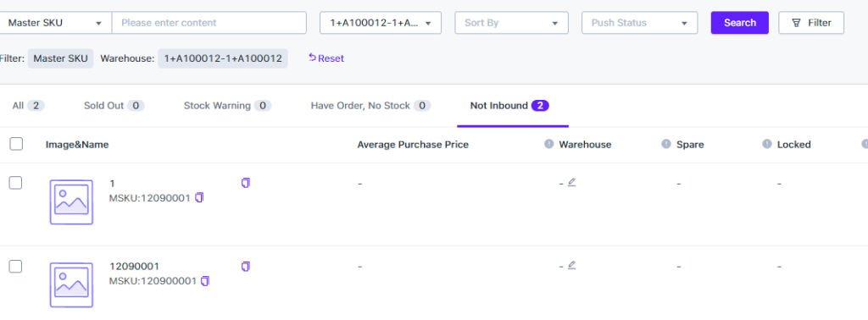The width and height of the screenshot is (868, 320).
Task: Open the Master SKU dropdown
Action: click(x=55, y=23)
